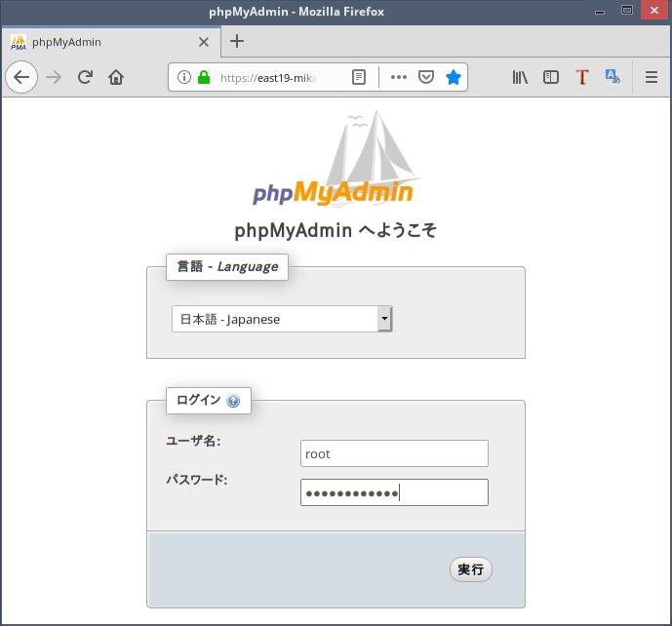Open the Library history and bookmarks

tap(520, 77)
